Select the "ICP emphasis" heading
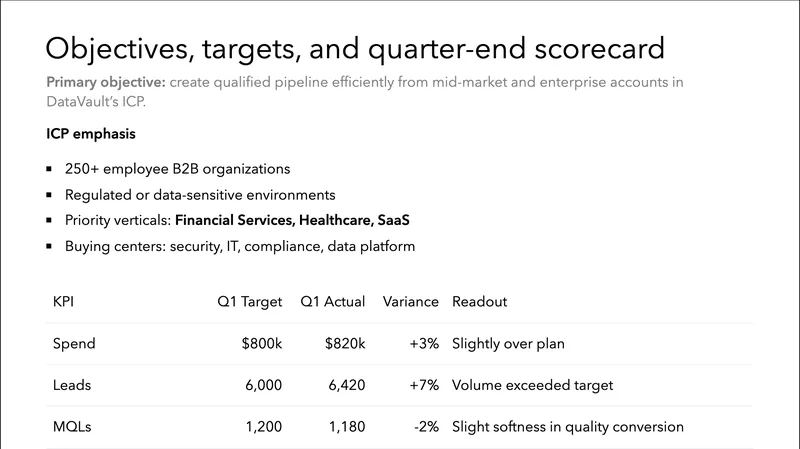The image size is (800, 449). (90, 133)
